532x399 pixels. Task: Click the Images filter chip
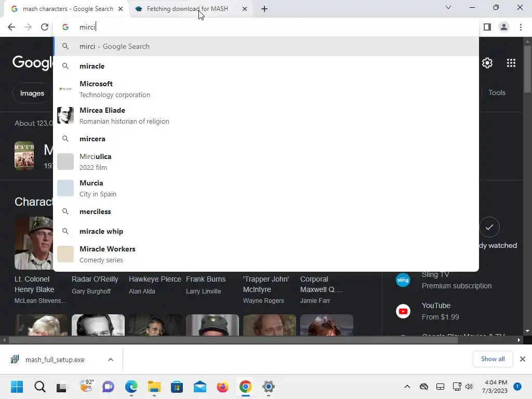[x=32, y=93]
